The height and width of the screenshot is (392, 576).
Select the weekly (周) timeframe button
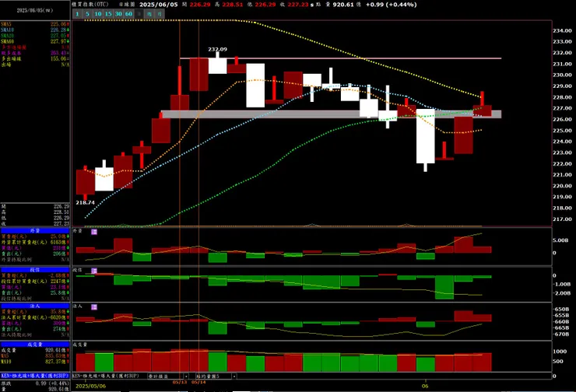click(149, 14)
